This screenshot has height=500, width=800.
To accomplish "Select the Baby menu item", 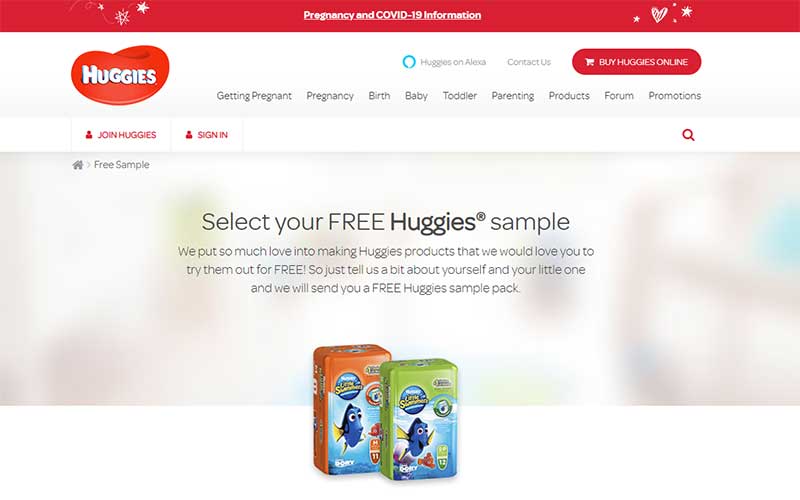I will click(x=416, y=96).
